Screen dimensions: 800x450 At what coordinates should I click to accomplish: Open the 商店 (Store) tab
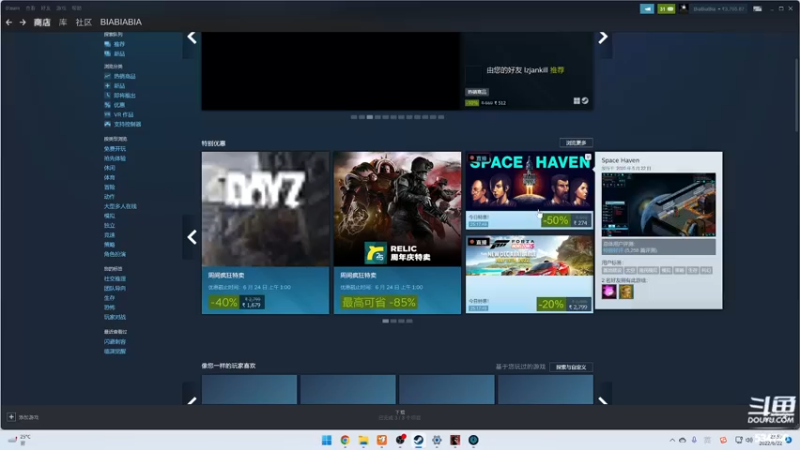[42, 22]
